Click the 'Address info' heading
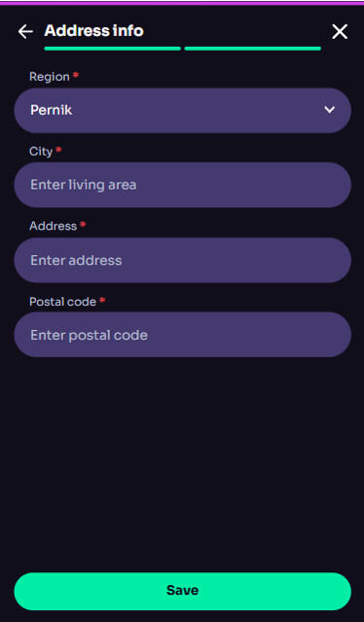The image size is (364, 622). point(94,30)
